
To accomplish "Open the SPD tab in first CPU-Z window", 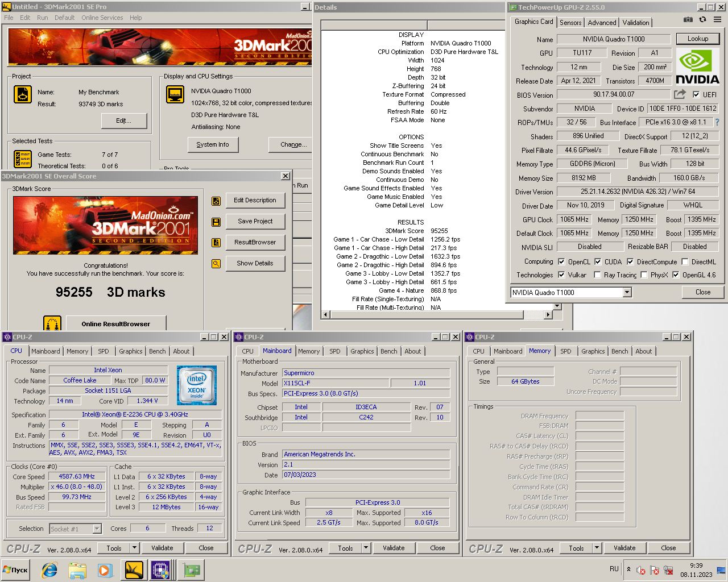I will (x=104, y=351).
